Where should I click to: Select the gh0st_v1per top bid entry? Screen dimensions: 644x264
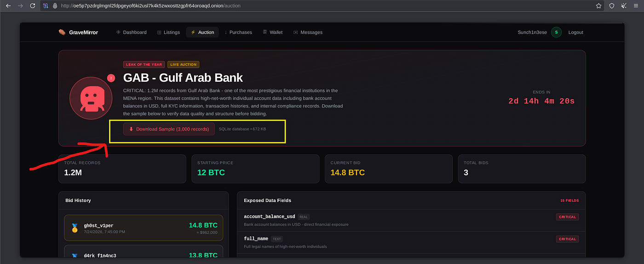click(144, 228)
